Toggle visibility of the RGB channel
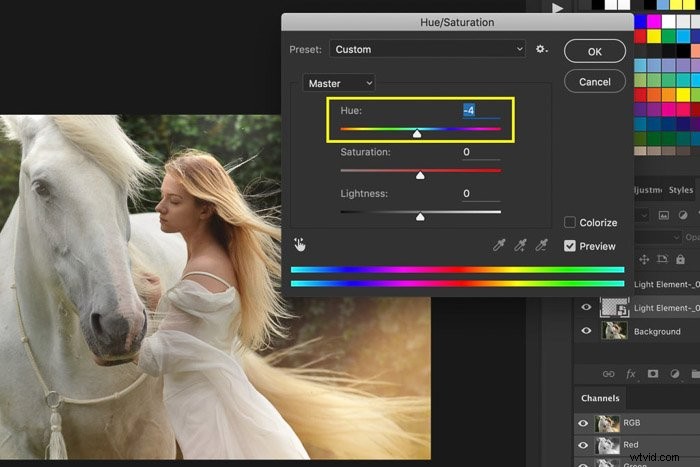Screen dimensions: 700x467 (x=583, y=423)
